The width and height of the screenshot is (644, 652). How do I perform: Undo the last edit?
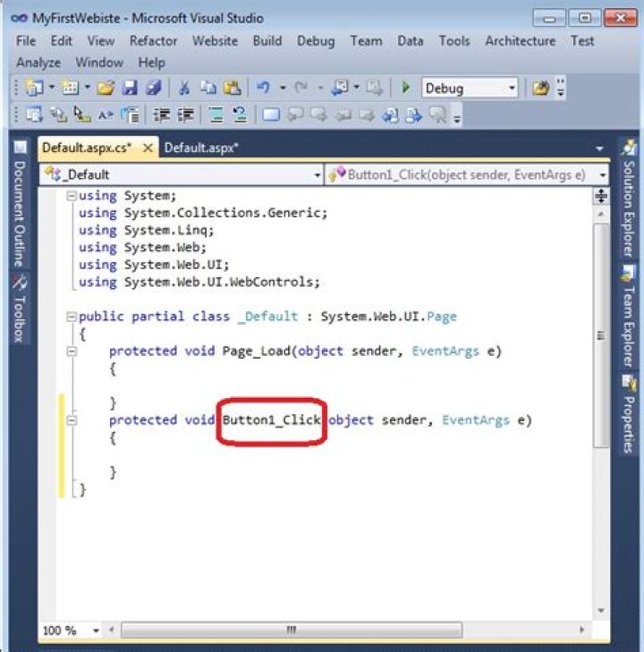coord(263,88)
